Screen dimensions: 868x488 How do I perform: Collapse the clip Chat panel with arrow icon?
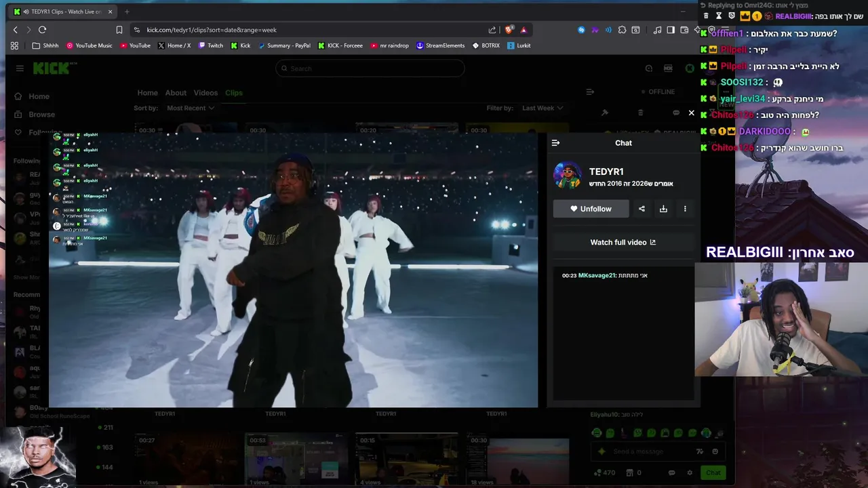point(555,143)
